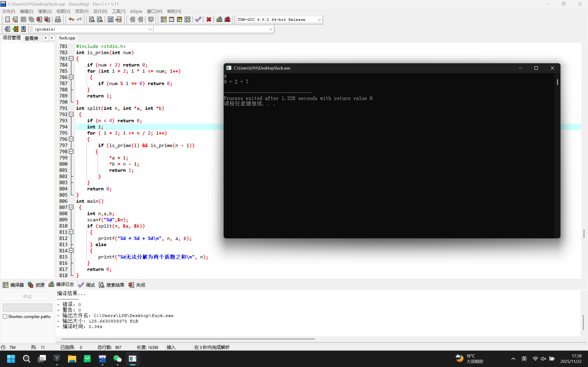
Task: Click the Print toolbar icon
Action: click(58, 19)
